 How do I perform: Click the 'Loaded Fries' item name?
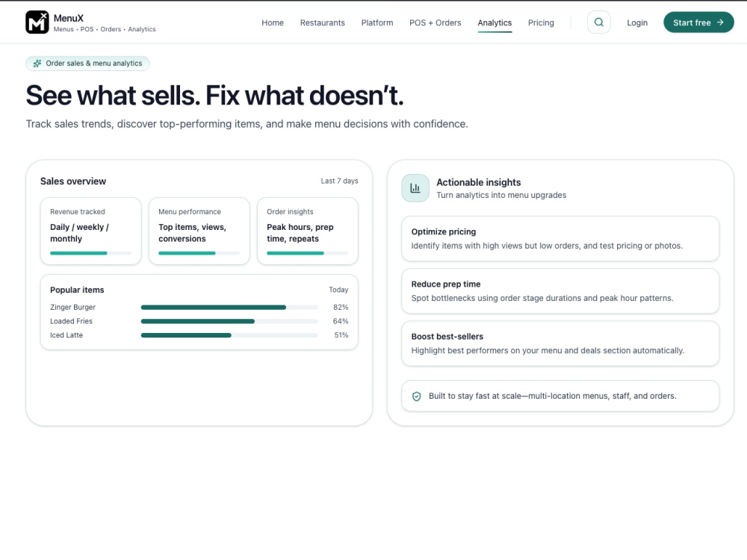coord(72,321)
